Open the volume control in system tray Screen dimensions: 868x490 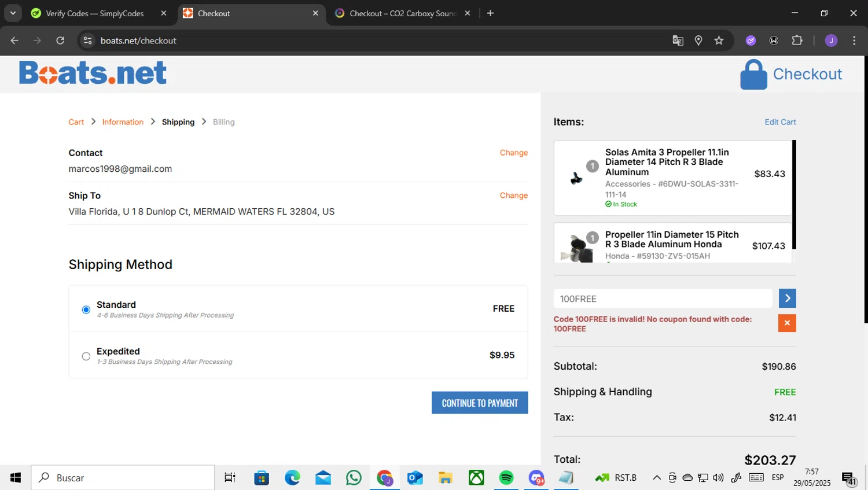[x=718, y=478]
